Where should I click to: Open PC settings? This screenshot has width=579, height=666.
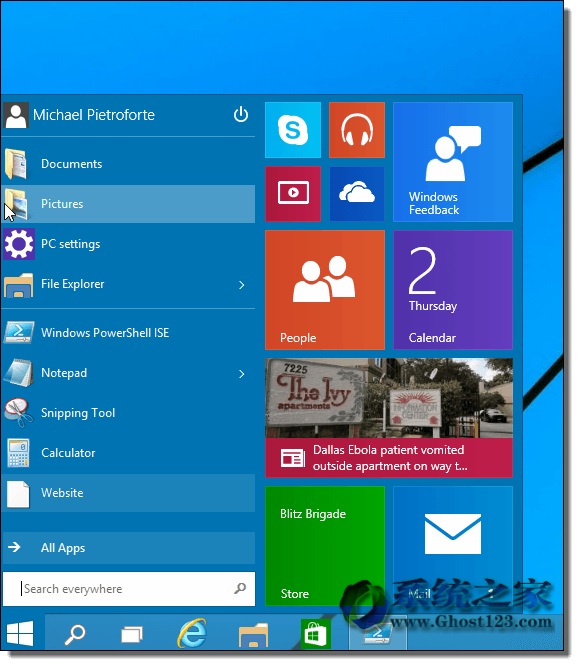128,244
